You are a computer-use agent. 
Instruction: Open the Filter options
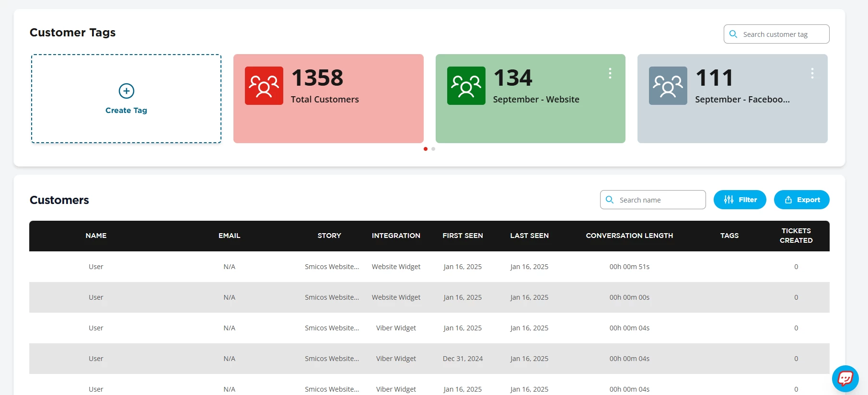coord(740,200)
